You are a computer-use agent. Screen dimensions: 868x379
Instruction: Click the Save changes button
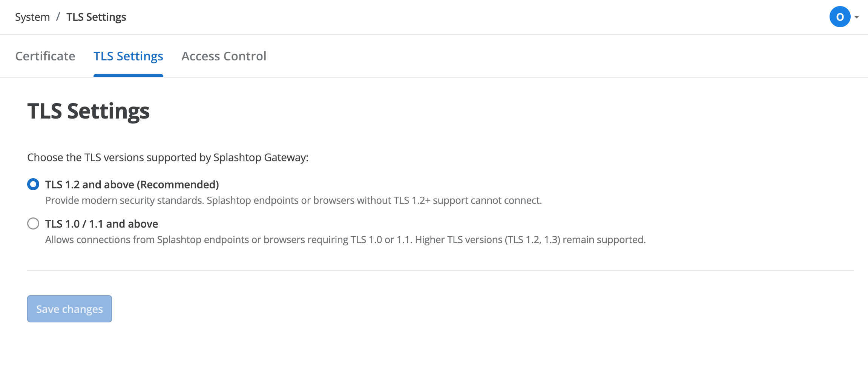coord(69,309)
